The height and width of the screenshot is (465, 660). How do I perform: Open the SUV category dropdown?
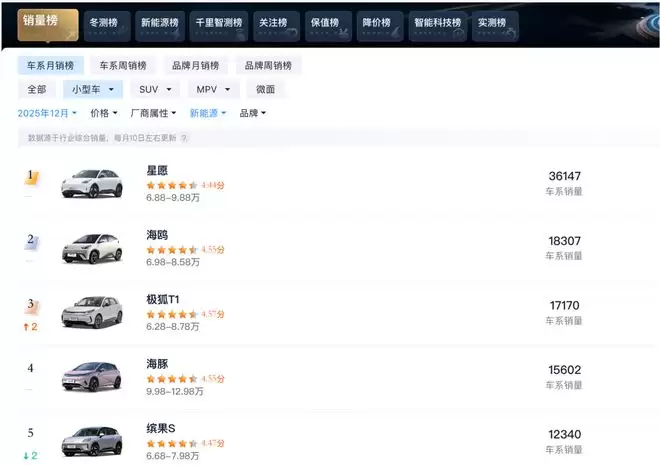click(x=154, y=89)
